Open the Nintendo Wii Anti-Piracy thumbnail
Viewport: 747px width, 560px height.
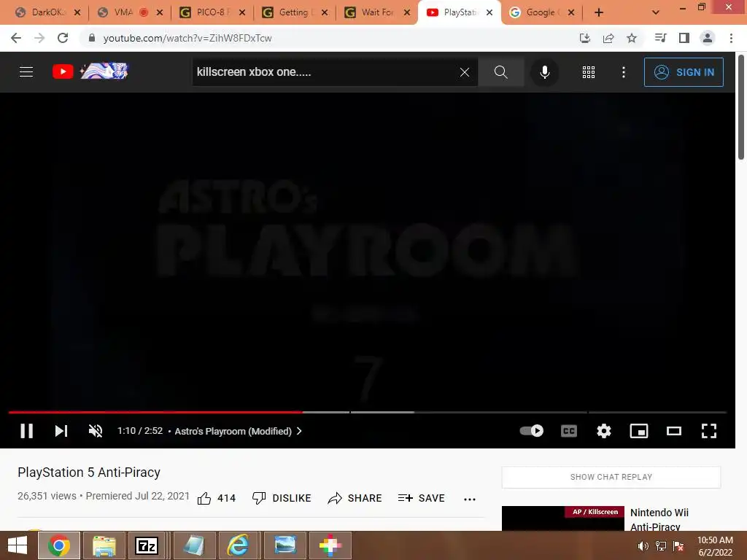pos(562,518)
